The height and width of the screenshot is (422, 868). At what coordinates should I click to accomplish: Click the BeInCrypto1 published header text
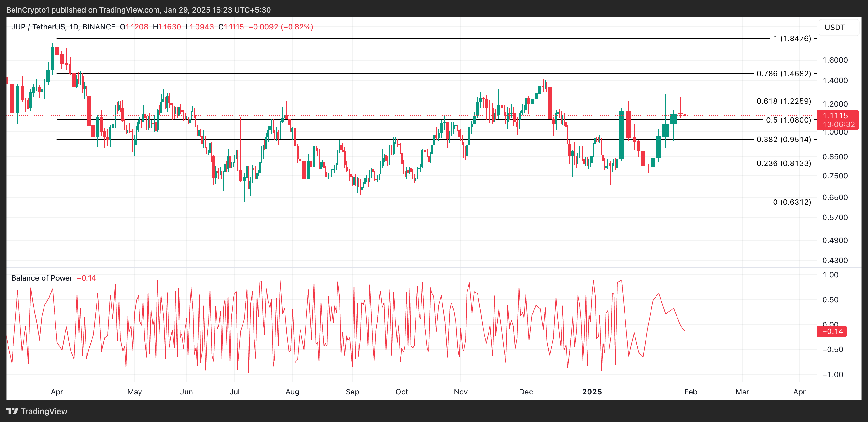[138, 10]
